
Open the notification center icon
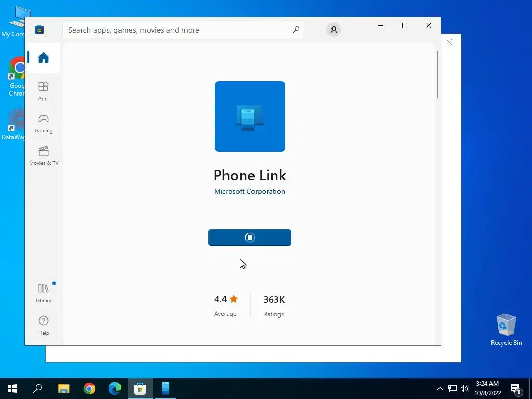click(x=516, y=389)
